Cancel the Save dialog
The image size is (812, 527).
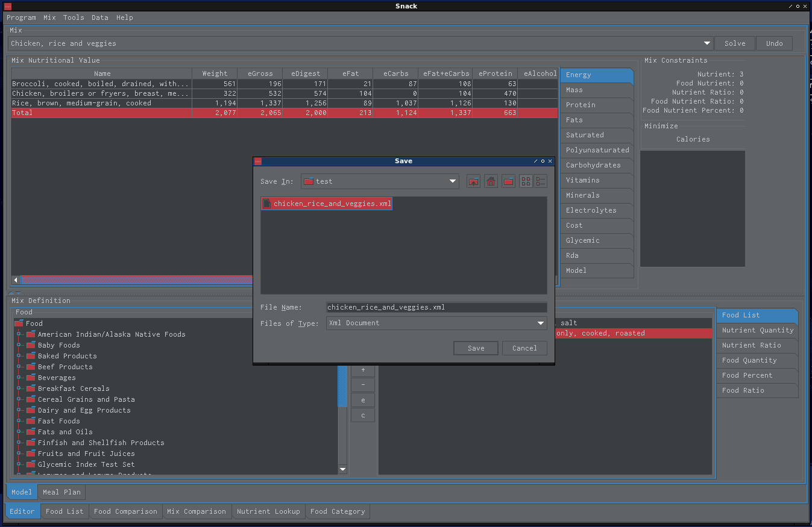pyautogui.click(x=524, y=348)
